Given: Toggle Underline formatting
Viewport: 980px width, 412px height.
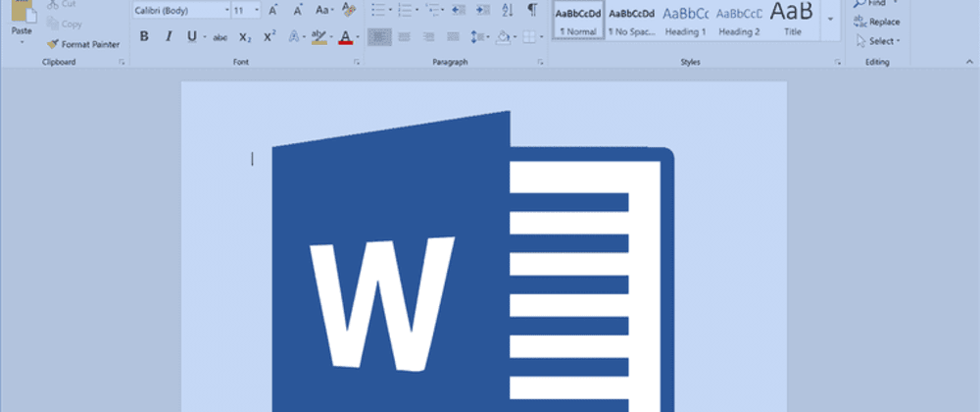Looking at the screenshot, I should pos(192,37).
